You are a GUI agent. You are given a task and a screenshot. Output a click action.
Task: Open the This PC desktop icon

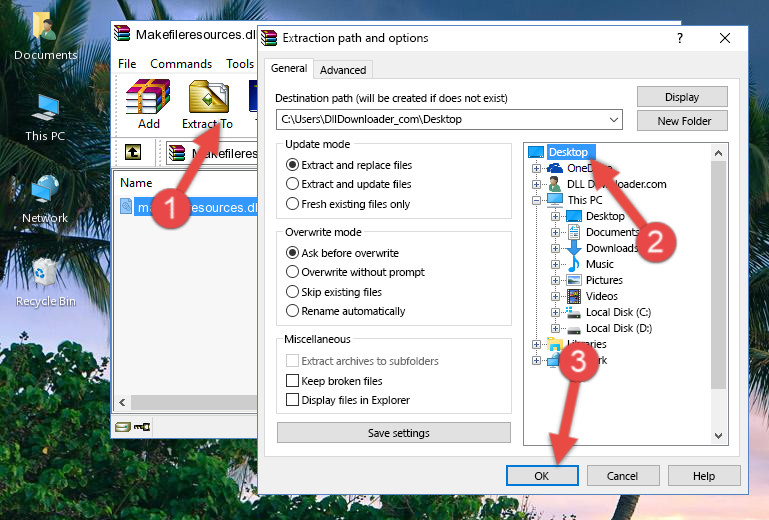point(45,118)
